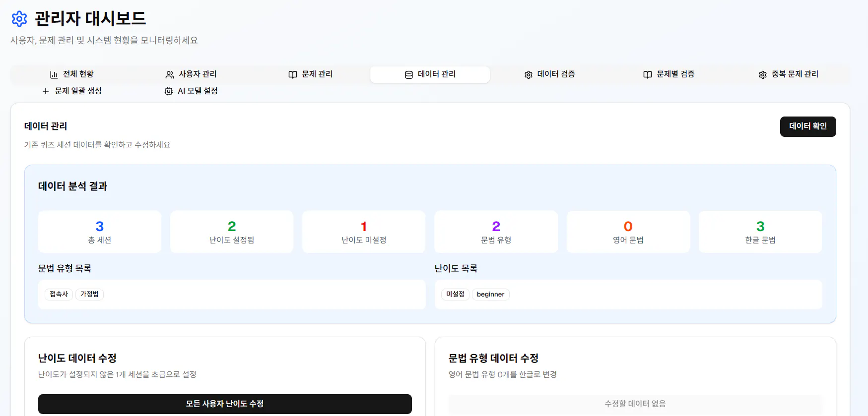Switch to the 문제별 검증 tab
Image resolution: width=868 pixels, height=416 pixels.
click(x=668, y=74)
